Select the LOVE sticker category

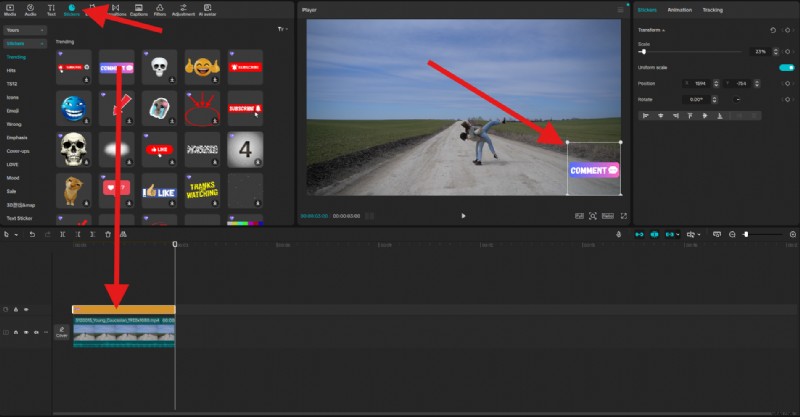click(x=12, y=164)
